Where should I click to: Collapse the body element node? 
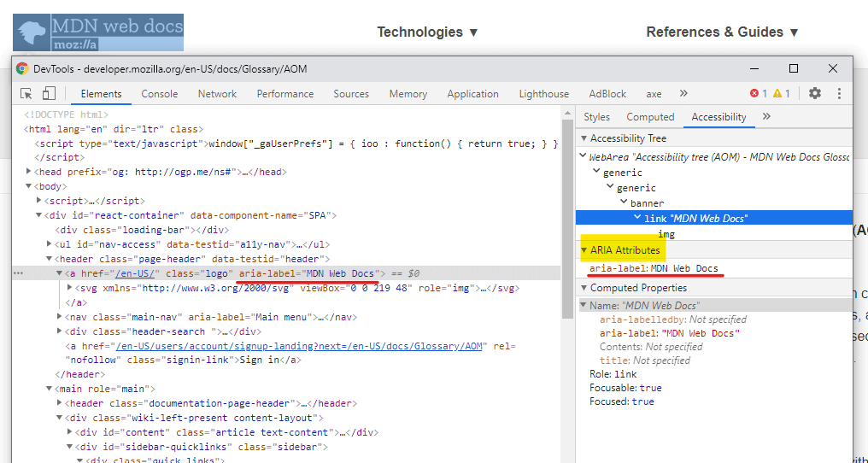[29, 186]
